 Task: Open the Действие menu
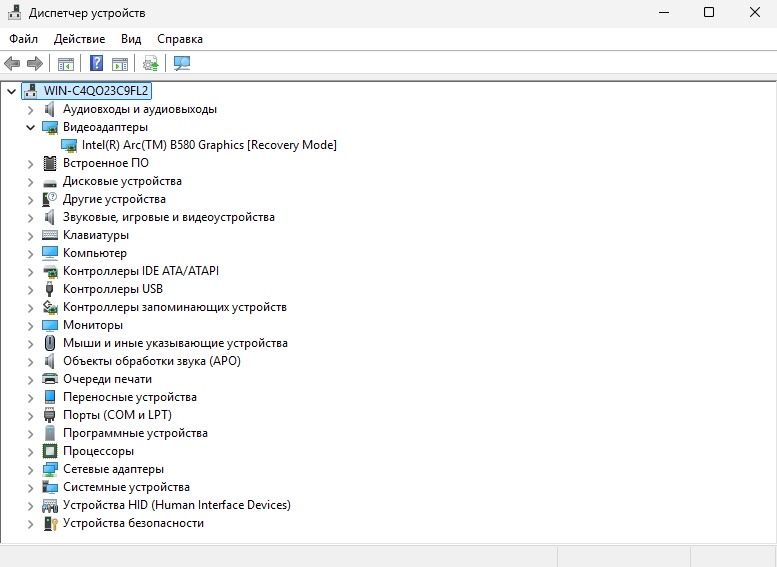[x=79, y=39]
